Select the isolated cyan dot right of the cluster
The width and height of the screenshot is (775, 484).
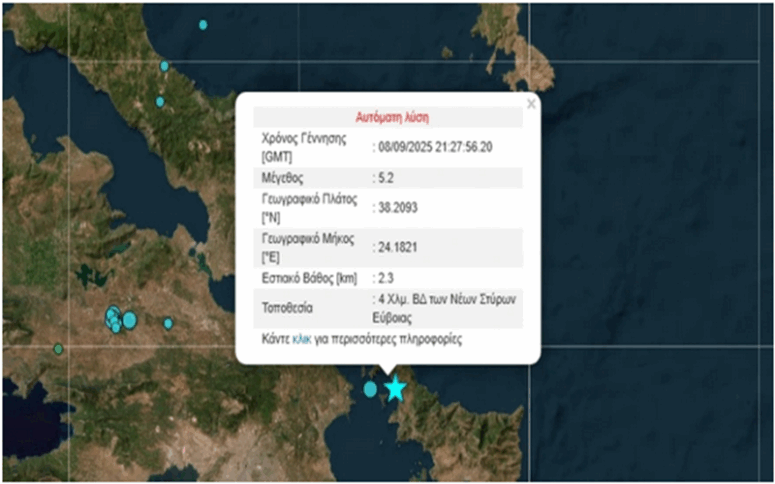(x=168, y=323)
